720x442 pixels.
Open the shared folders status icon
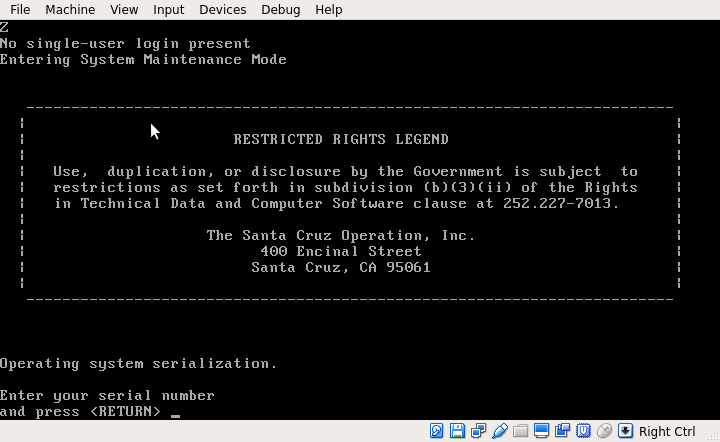521,431
